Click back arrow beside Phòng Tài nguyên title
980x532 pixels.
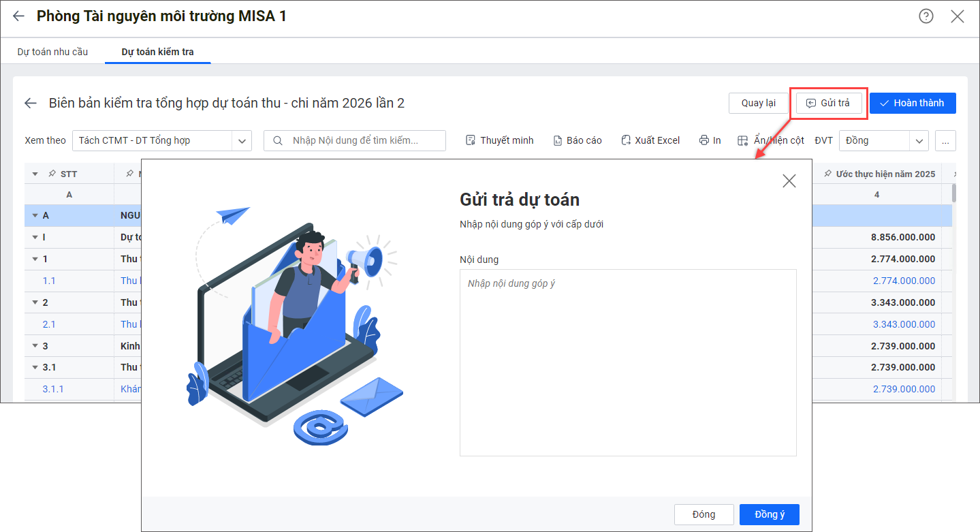pyautogui.click(x=18, y=16)
